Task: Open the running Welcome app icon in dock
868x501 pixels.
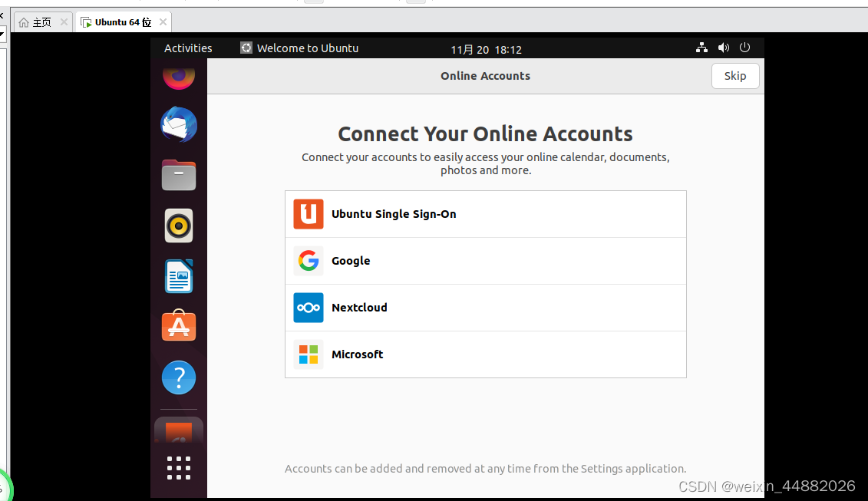Action: [x=178, y=430]
